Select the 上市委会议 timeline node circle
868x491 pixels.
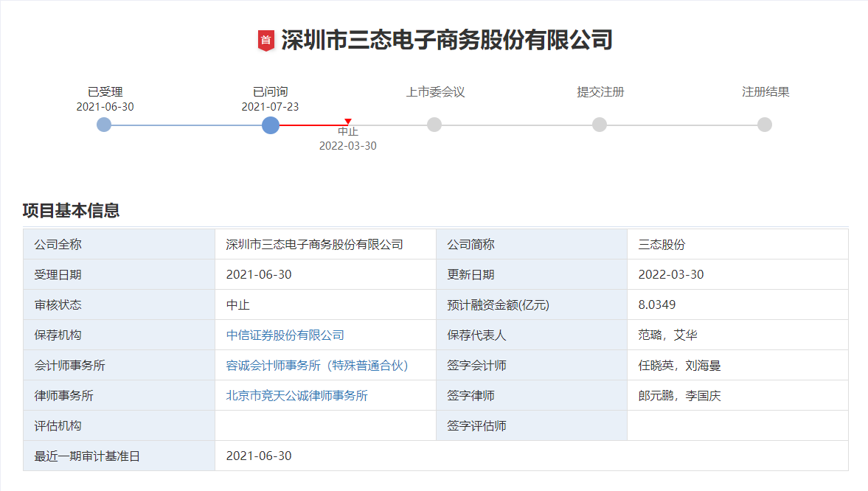434,125
